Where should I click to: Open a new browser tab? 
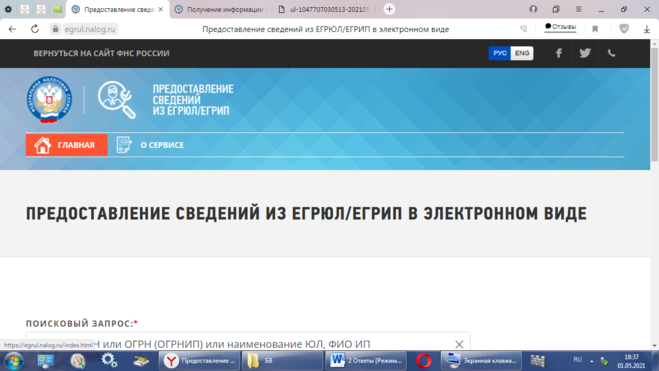(389, 9)
